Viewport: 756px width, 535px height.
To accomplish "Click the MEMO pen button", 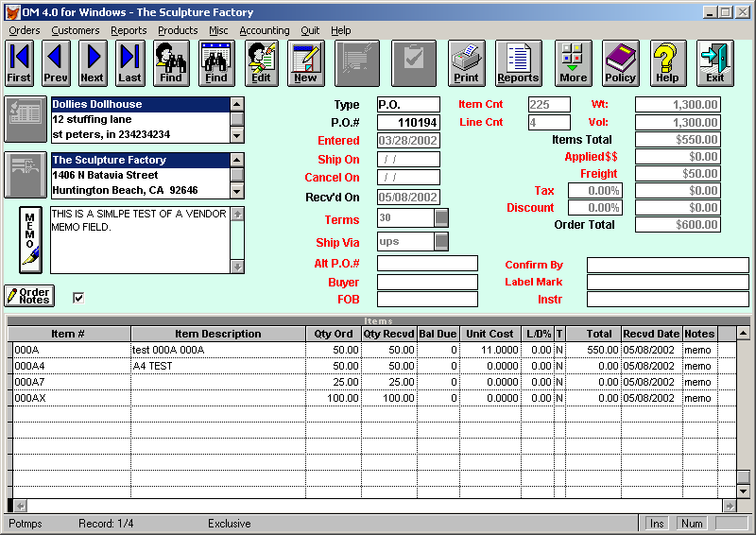I will (30, 240).
